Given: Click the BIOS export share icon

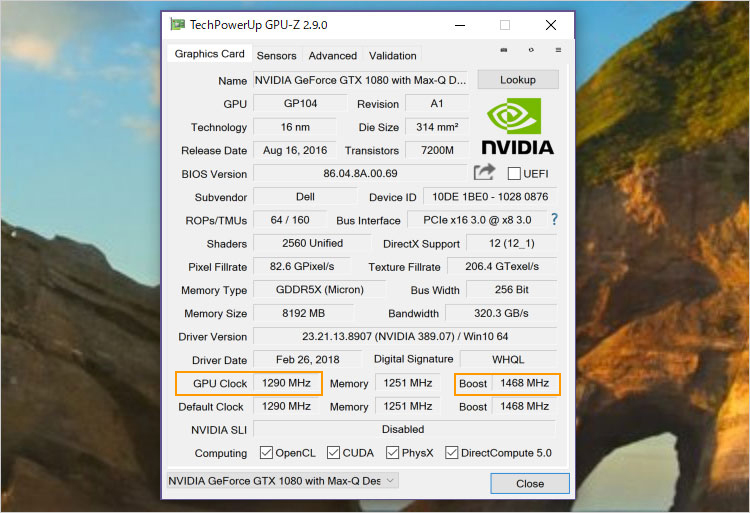Looking at the screenshot, I should (484, 172).
